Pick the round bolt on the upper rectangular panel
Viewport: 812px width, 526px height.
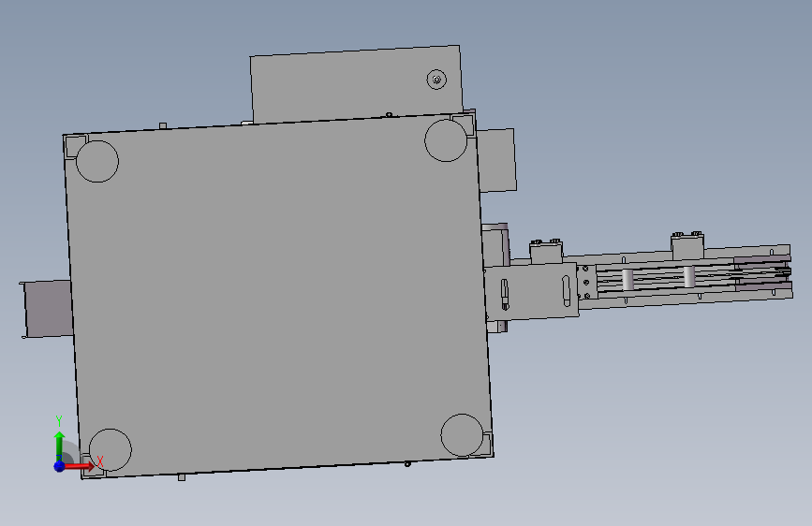pos(436,80)
